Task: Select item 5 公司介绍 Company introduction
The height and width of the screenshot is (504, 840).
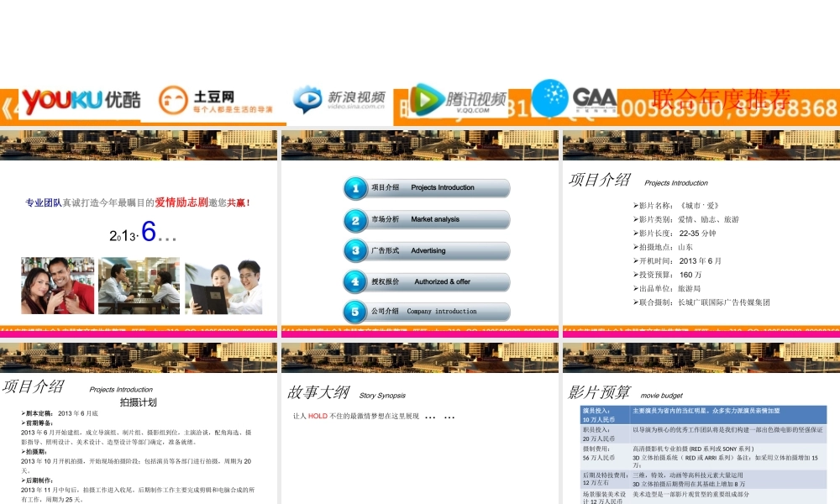Action: pos(427,311)
